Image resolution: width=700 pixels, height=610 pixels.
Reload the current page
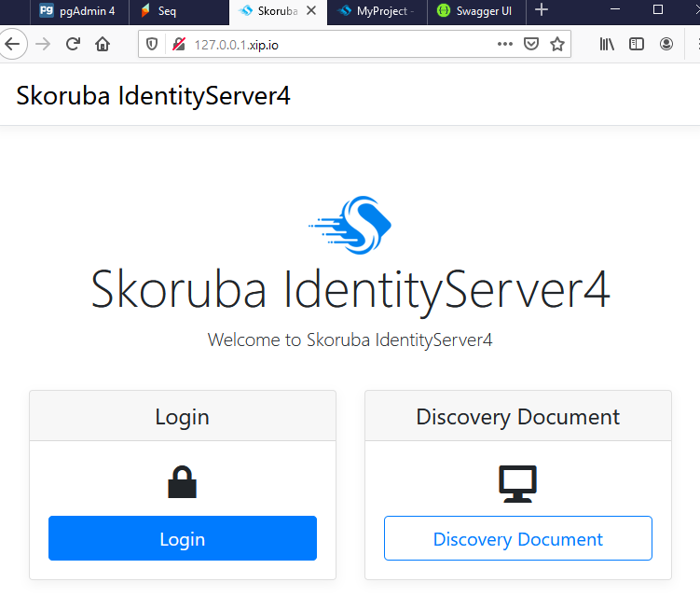(x=73, y=44)
